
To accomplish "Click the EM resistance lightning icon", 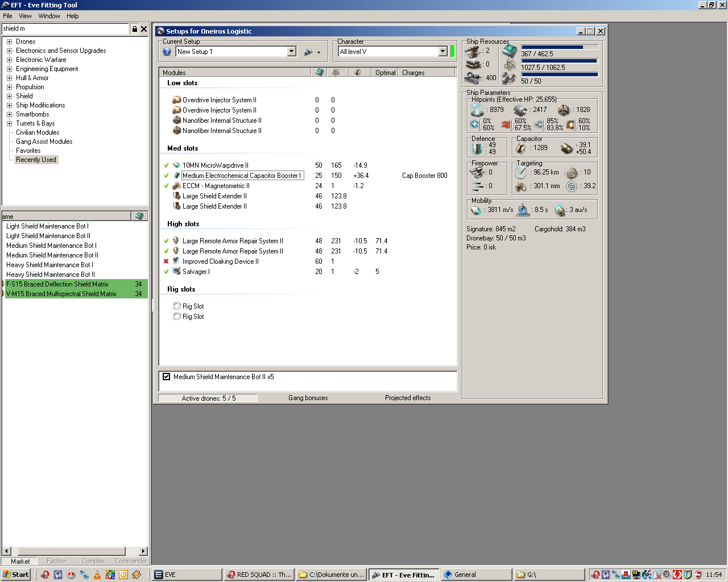I will pos(475,124).
